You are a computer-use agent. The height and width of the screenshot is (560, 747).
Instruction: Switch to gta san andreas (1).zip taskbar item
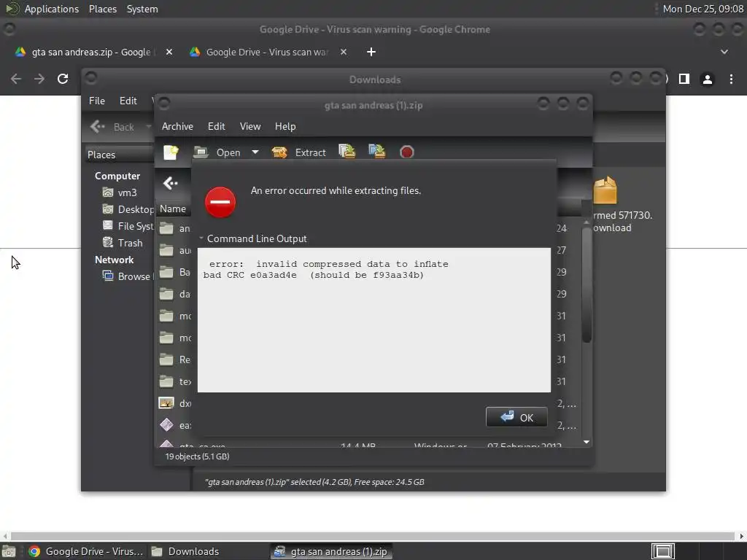click(x=332, y=551)
